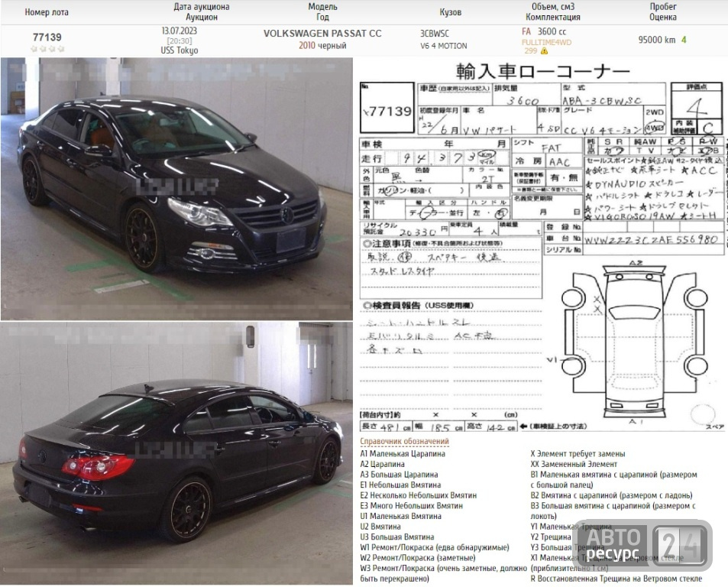Viewport: 728px width, 587px height.
Task: Click W1 Ремонт/Покраска (едва обнаружимые) entry
Action: 435,547
